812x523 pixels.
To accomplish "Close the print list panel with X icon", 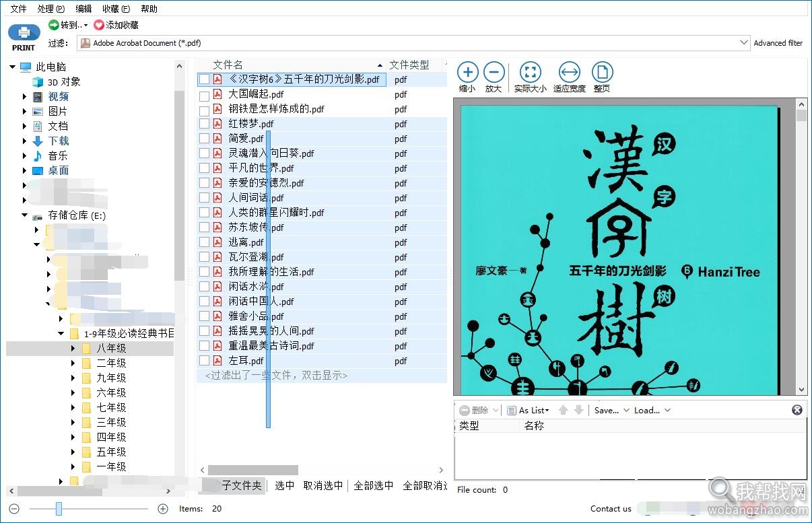I will (797, 410).
